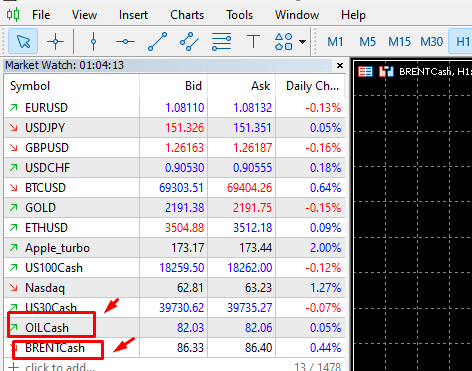Click the 13 / 1478 symbol count
The height and width of the screenshot is (371, 472).
point(317,367)
